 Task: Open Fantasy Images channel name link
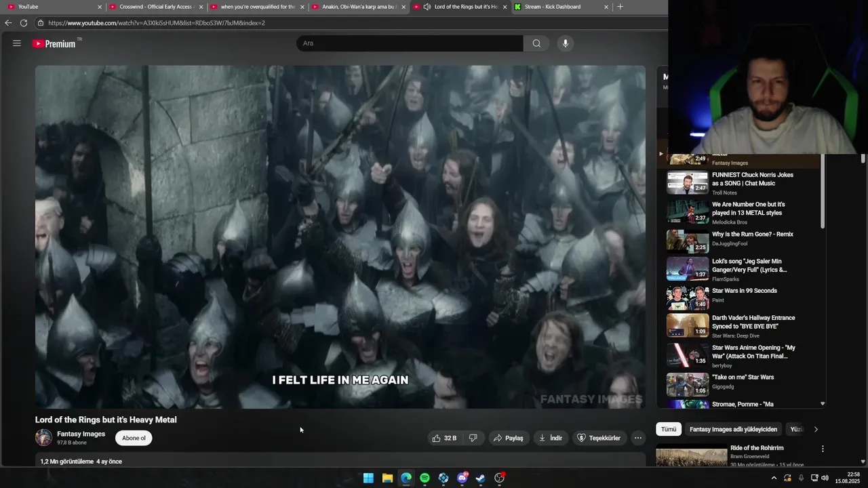(x=81, y=434)
